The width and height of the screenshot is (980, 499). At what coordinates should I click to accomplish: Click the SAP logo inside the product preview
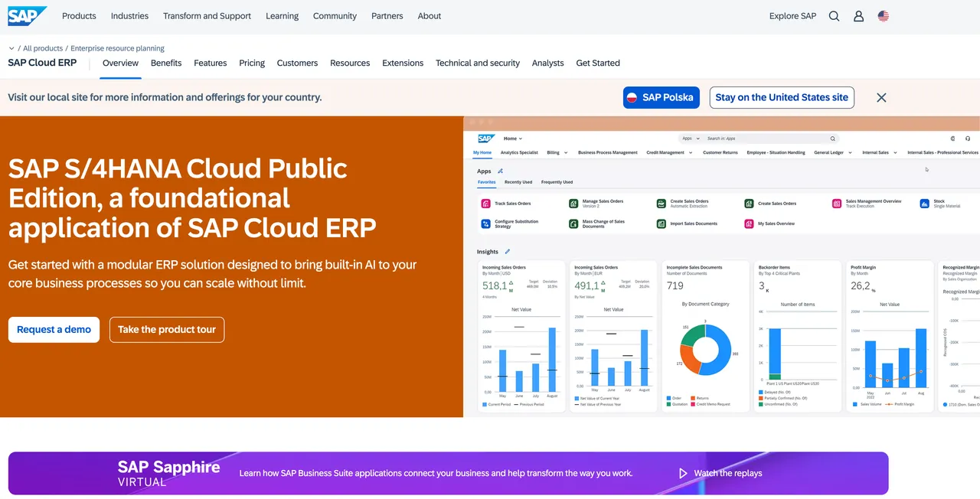coord(486,139)
